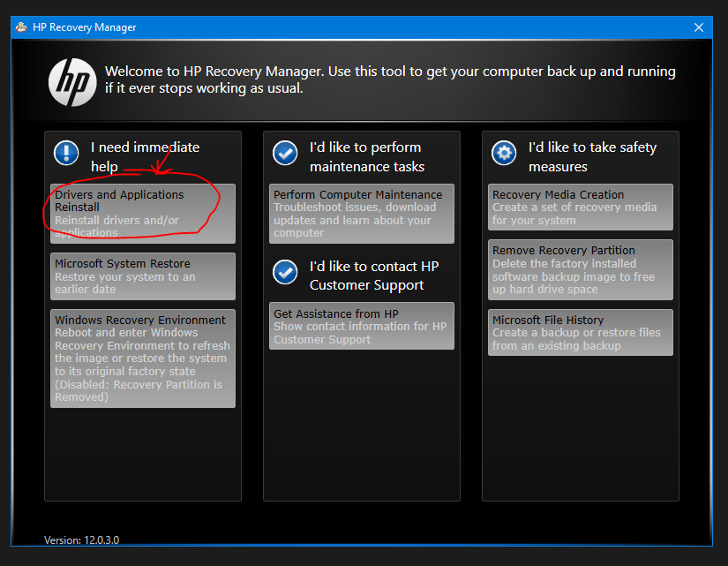Viewport: 728px width, 566px height.
Task: Select the circled Drivers and Applications Reinstall option
Action: 142,213
